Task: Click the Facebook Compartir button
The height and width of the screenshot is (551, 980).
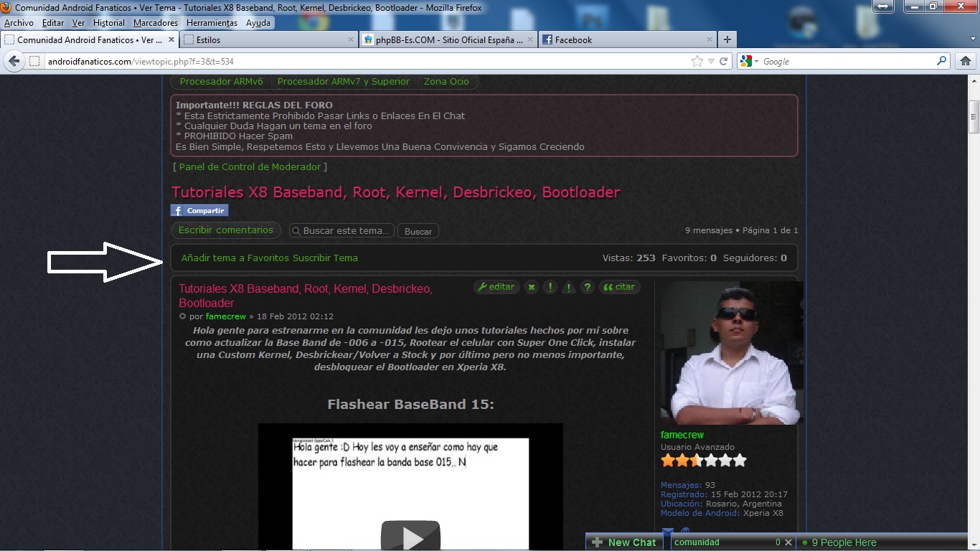Action: coord(199,211)
